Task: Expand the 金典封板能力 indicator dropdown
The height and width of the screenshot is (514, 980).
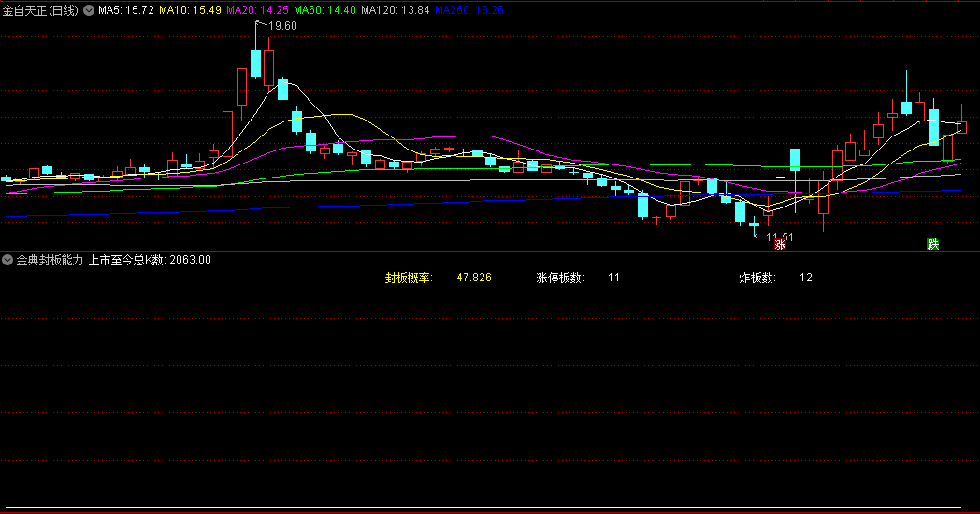Action: (7, 260)
